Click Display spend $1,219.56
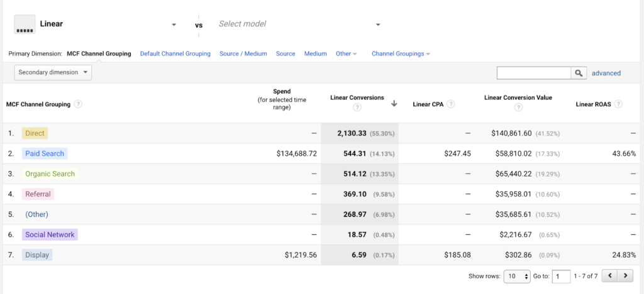The width and height of the screenshot is (644, 294). 301,255
